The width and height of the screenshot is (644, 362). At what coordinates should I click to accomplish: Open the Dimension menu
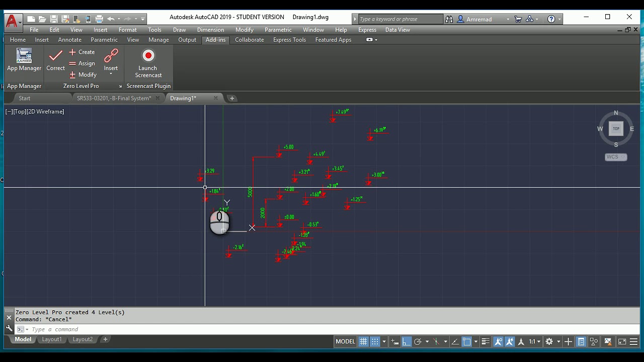(210, 30)
